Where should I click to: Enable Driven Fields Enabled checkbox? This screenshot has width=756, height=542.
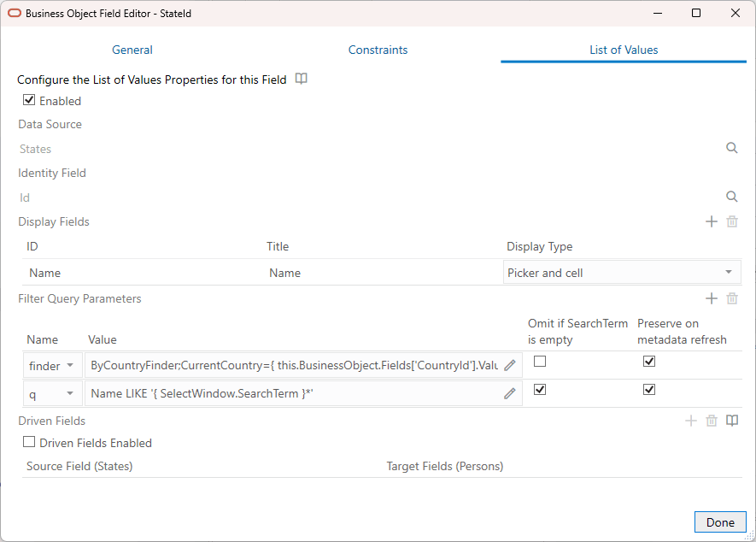(x=28, y=442)
